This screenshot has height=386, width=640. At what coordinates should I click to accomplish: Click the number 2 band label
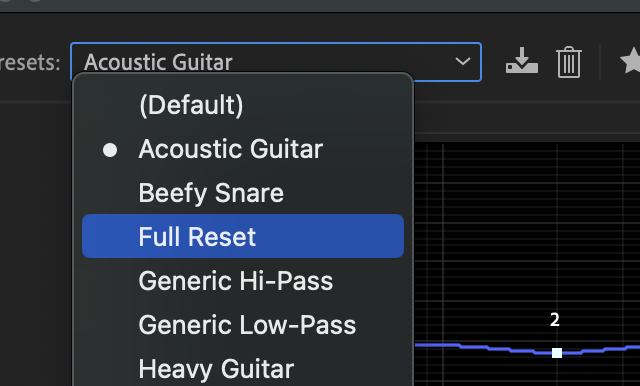pos(554,320)
